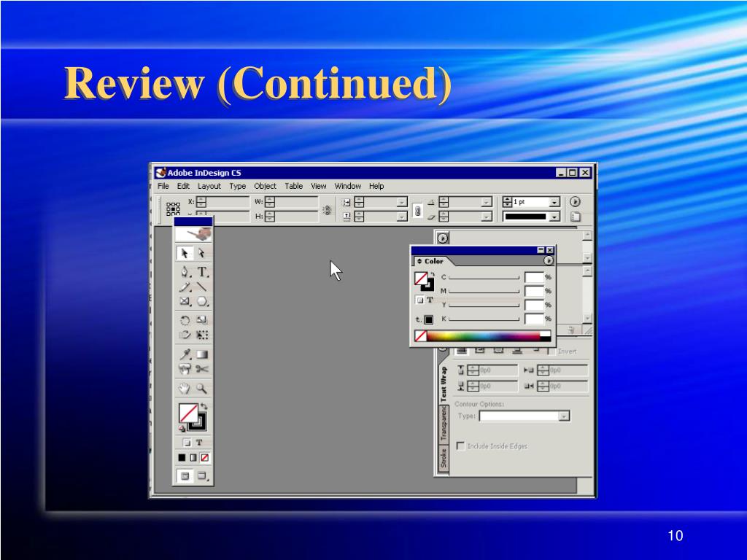Click the reference point locator grid

[x=173, y=209]
